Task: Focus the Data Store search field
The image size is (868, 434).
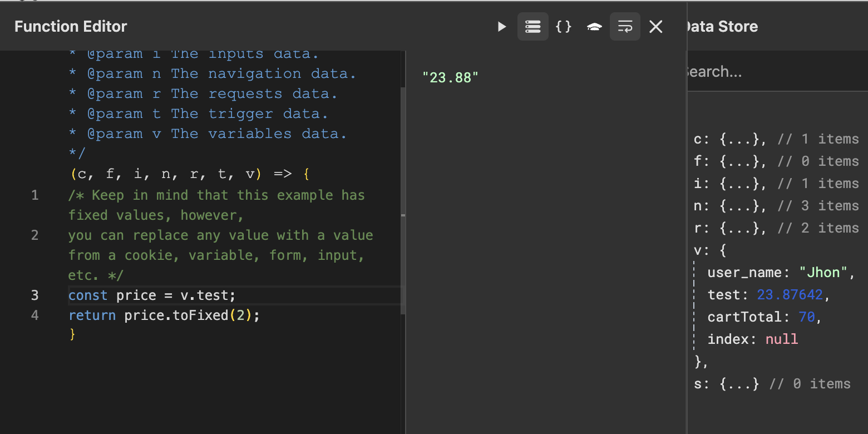Action: click(777, 72)
